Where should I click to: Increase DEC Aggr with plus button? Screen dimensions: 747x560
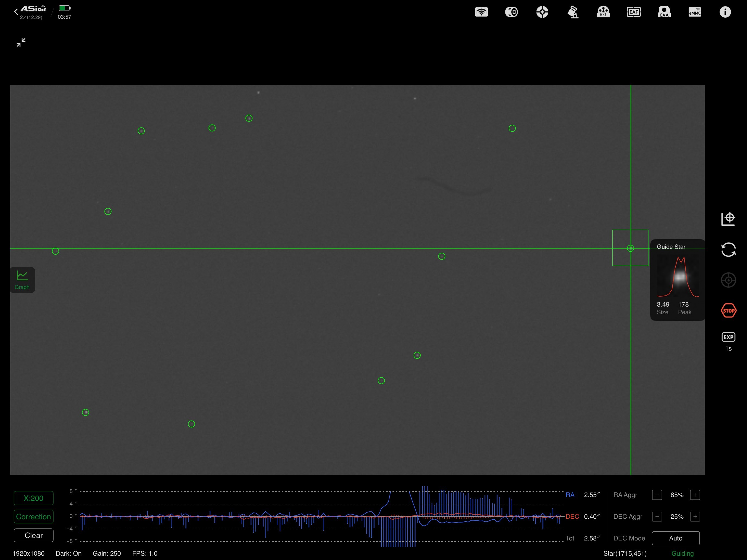(695, 517)
